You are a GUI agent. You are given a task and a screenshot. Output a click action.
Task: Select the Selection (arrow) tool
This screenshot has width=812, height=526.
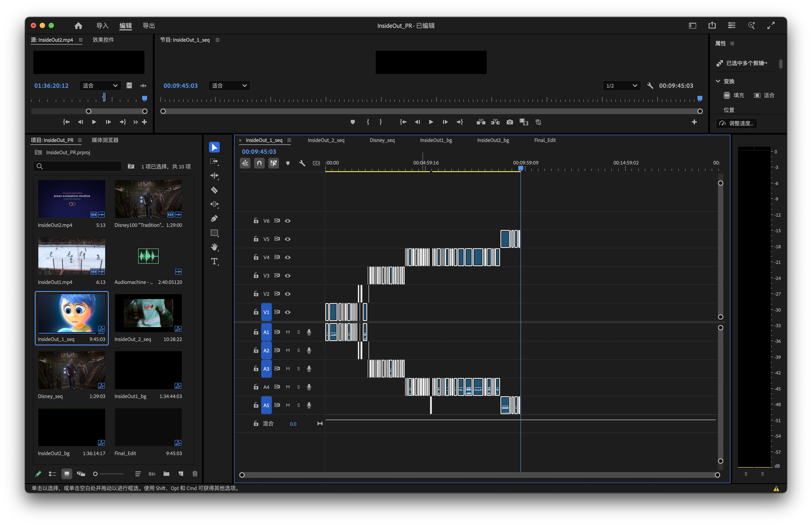pyautogui.click(x=214, y=147)
